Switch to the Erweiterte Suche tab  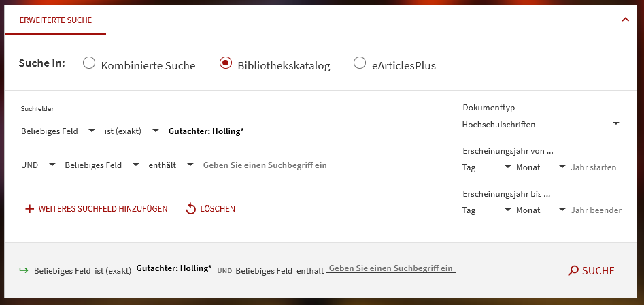pyautogui.click(x=56, y=20)
